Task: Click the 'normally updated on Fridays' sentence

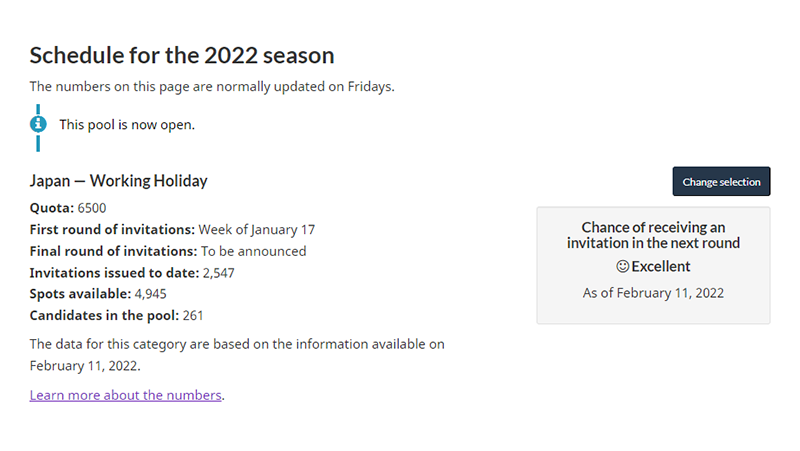Action: tap(212, 87)
